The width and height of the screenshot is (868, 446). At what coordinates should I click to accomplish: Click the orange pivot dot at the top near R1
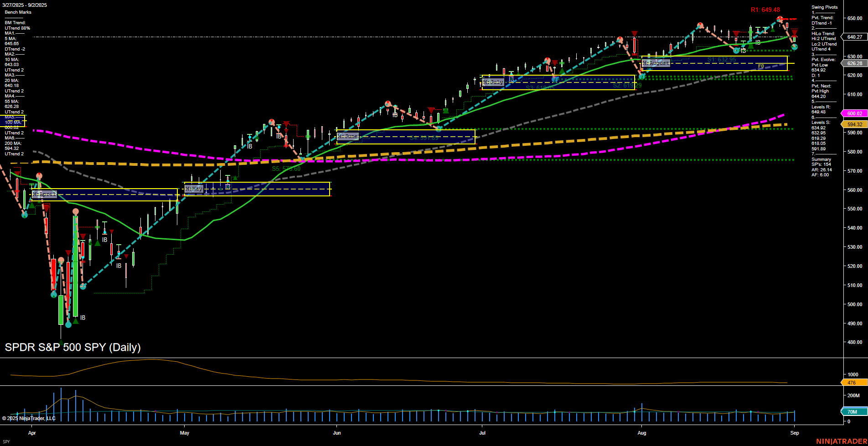tap(780, 19)
